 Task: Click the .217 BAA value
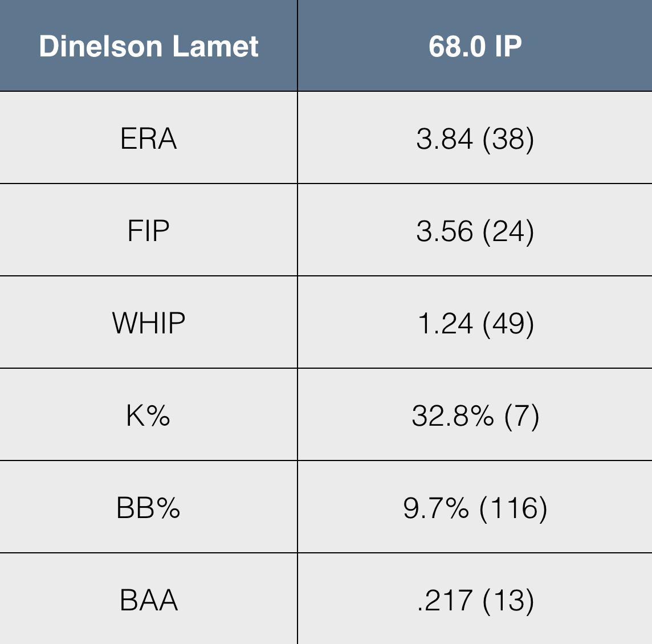(x=445, y=600)
